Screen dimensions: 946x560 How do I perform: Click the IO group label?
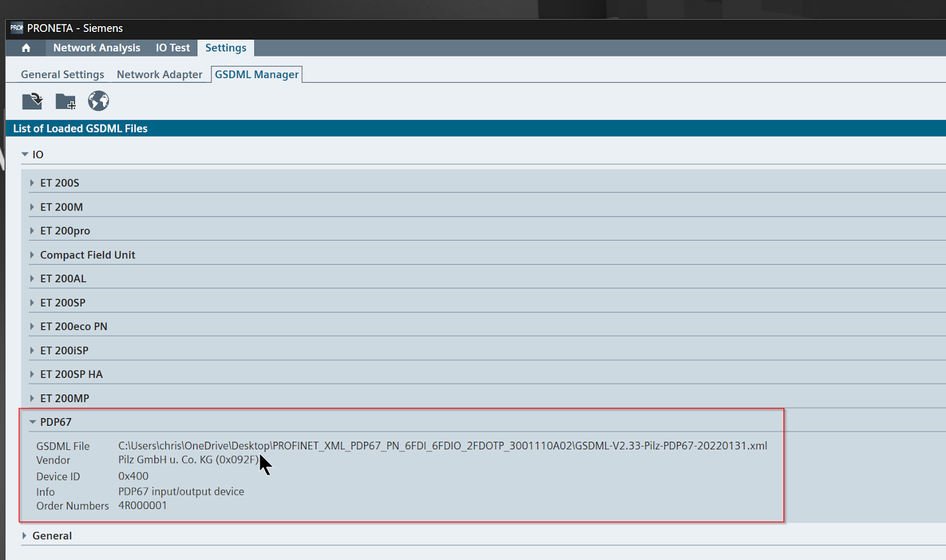click(x=38, y=154)
